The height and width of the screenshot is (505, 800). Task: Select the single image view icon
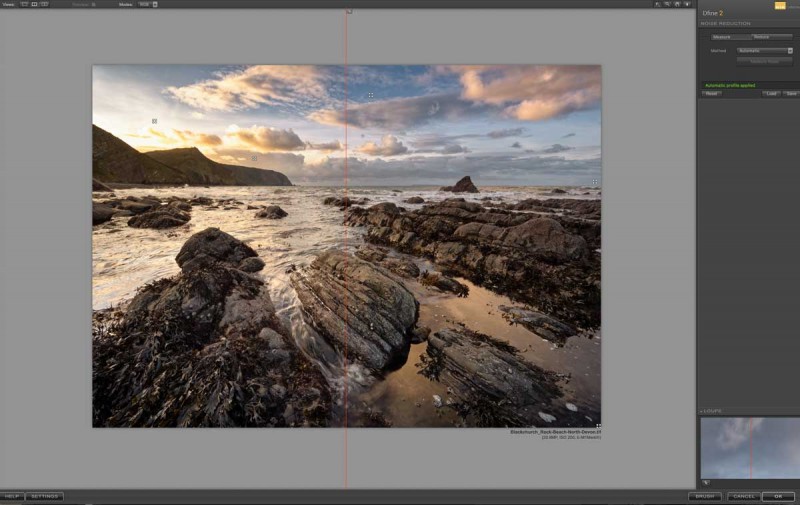coord(24,4)
